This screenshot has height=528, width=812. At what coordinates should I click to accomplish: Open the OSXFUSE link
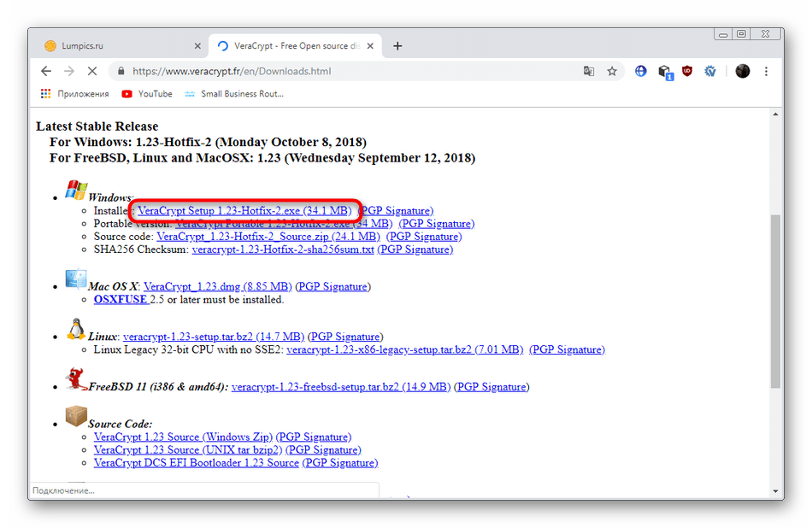[x=121, y=300]
